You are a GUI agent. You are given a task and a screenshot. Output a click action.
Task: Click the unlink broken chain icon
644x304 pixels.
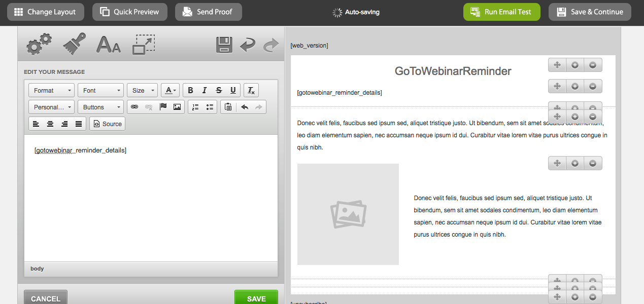pos(149,107)
